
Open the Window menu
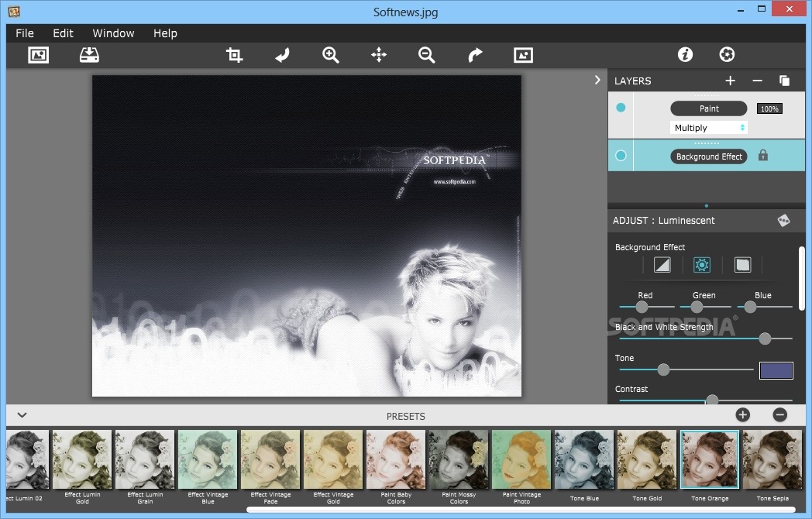click(x=113, y=33)
